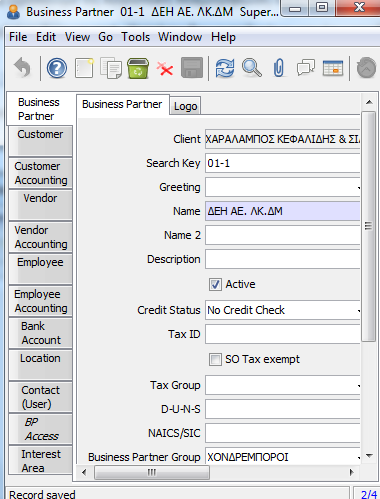Click the Client field
The height and width of the screenshot is (499, 380).
click(x=283, y=139)
